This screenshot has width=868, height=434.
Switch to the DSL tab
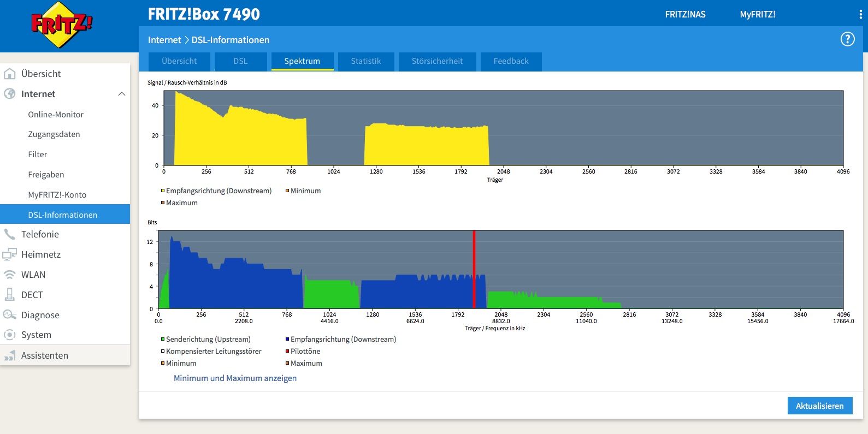pos(240,61)
